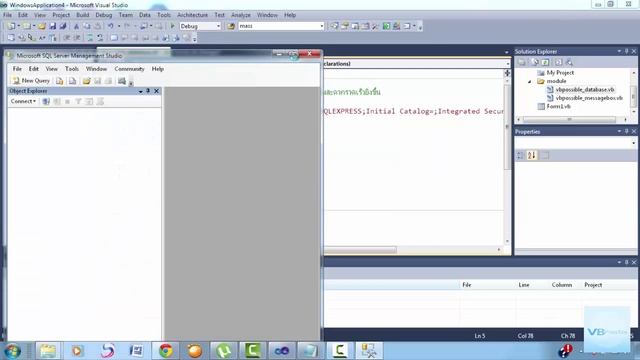Click Categorized icon in Properties panel
The width and height of the screenshot is (640, 360).
click(x=520, y=156)
